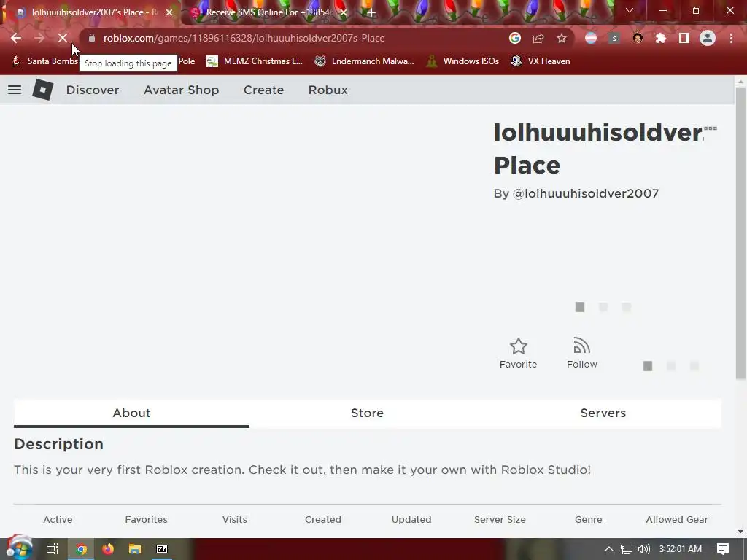The image size is (747, 560).
Task: Open Task View on the taskbar
Action: 53,549
